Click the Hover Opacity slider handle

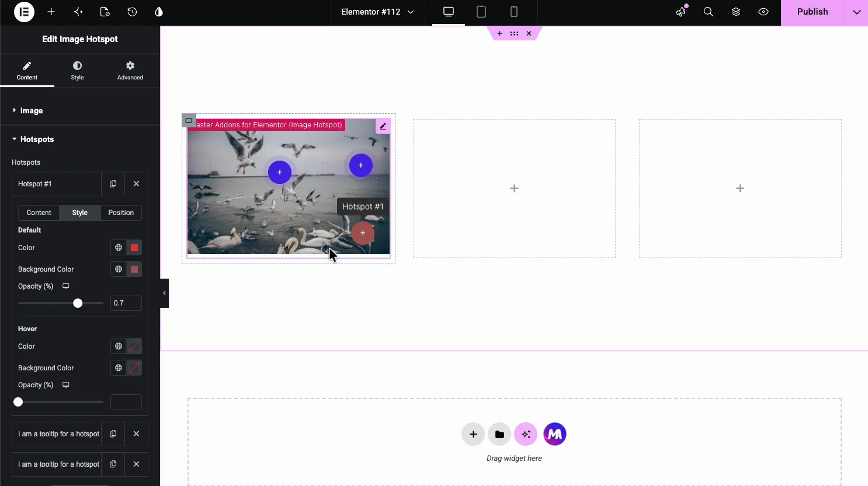(18, 402)
